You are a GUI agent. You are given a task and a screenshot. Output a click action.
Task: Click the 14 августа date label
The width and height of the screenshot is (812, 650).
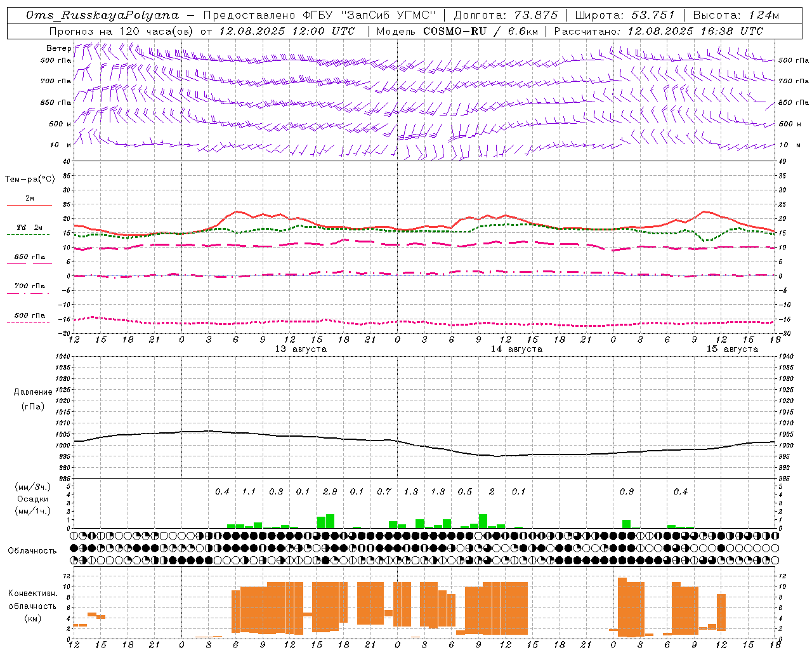point(516,349)
